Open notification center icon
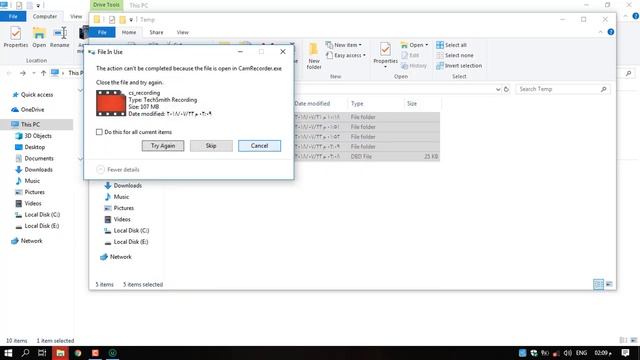 pyautogui.click(x=625, y=353)
